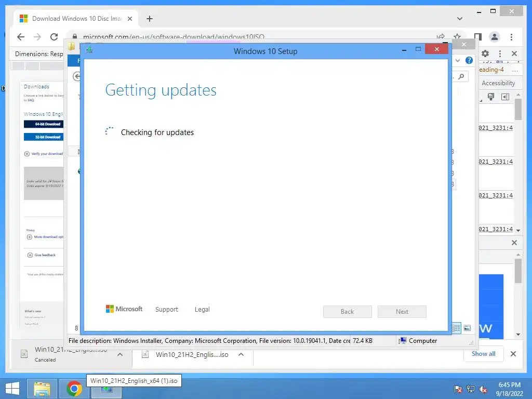Click the Support link in Windows 10 Setup
Screen dimensions: 532x399
click(x=167, y=310)
